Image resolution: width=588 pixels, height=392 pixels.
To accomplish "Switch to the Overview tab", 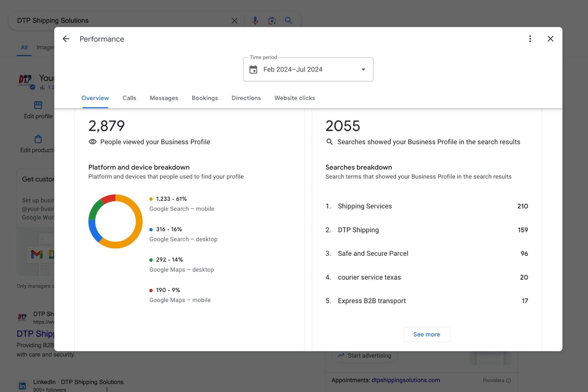I will click(x=95, y=98).
